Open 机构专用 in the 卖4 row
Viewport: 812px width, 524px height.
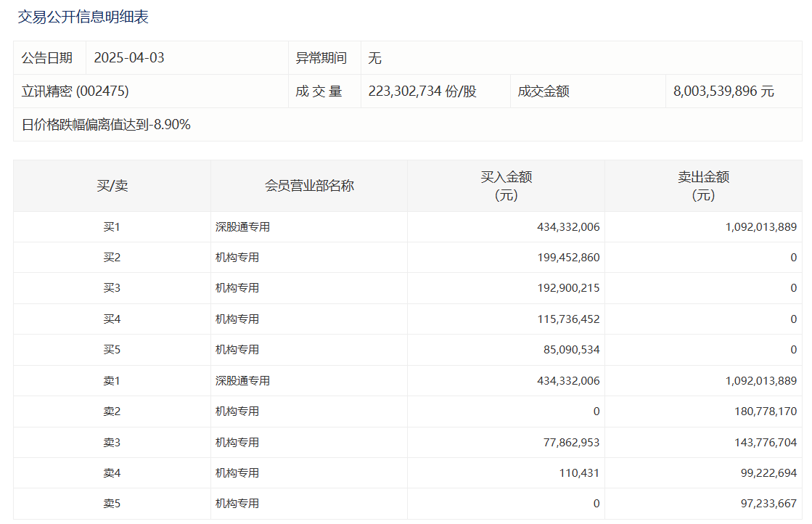tap(237, 473)
